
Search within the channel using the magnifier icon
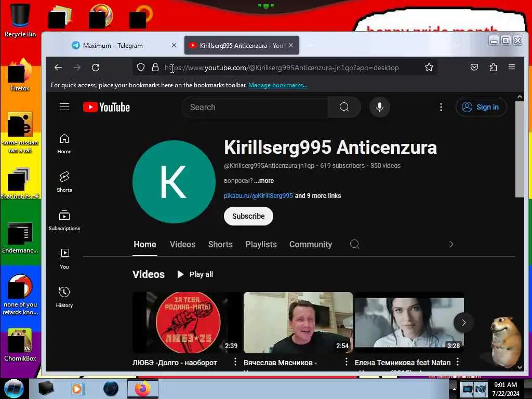[x=354, y=244]
